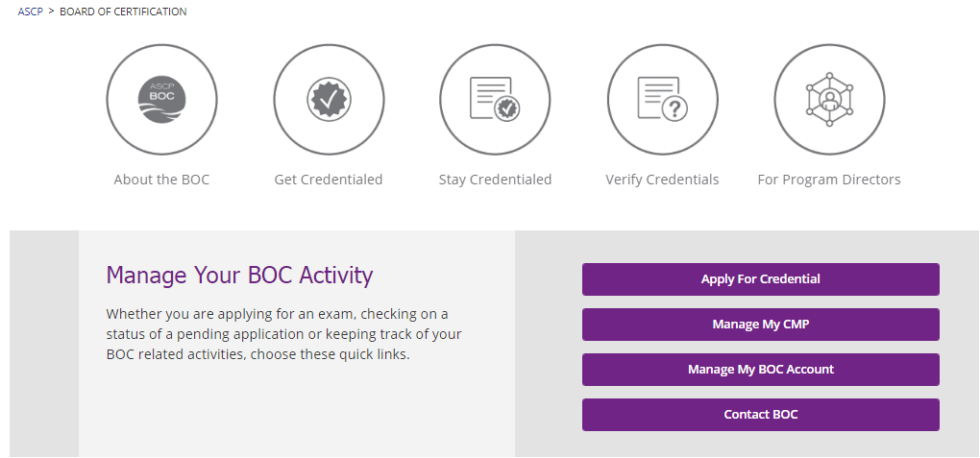Open the ASCP BOC wave logo circle
Image resolution: width=980 pixels, height=458 pixels.
tap(161, 99)
